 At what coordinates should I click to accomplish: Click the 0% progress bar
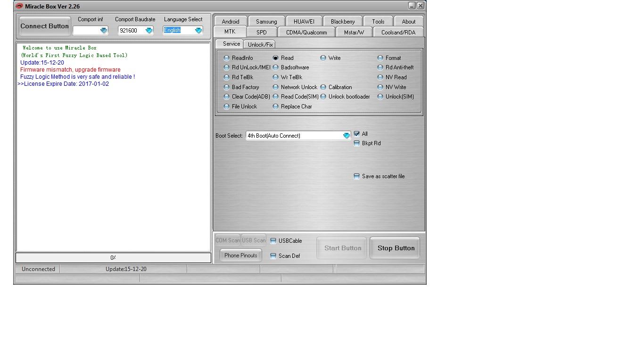[113, 258]
